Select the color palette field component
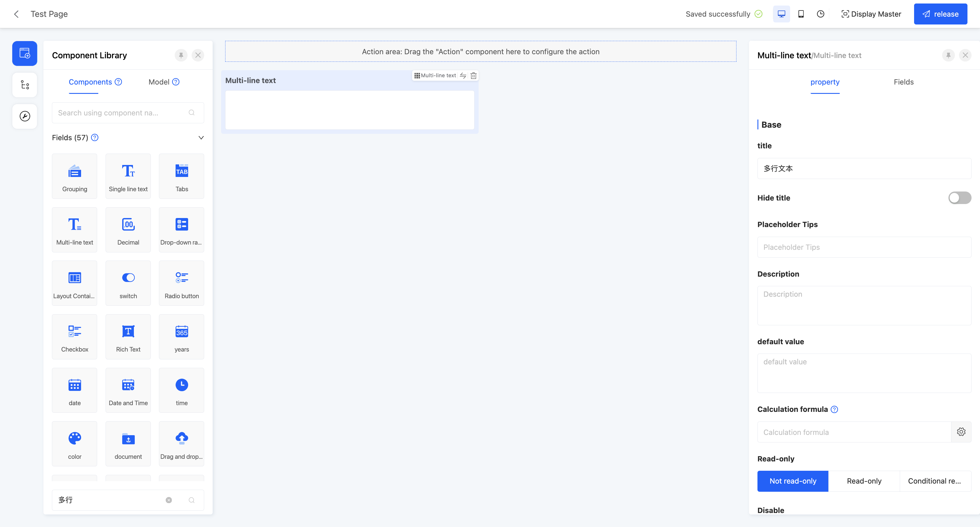The height and width of the screenshot is (527, 980). (75, 443)
